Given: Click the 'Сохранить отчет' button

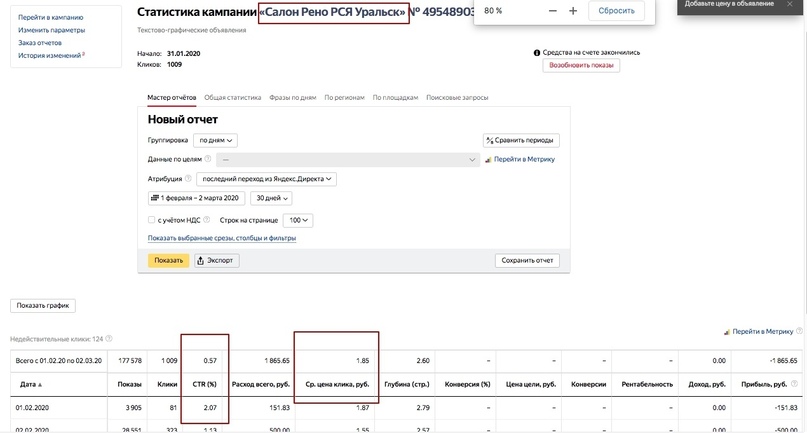Looking at the screenshot, I should click(527, 261).
